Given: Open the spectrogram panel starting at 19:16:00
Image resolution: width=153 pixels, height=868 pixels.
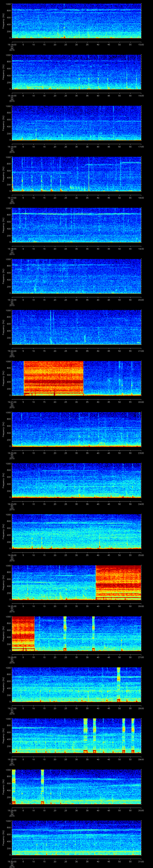Looking at the screenshot, I should (77, 123).
